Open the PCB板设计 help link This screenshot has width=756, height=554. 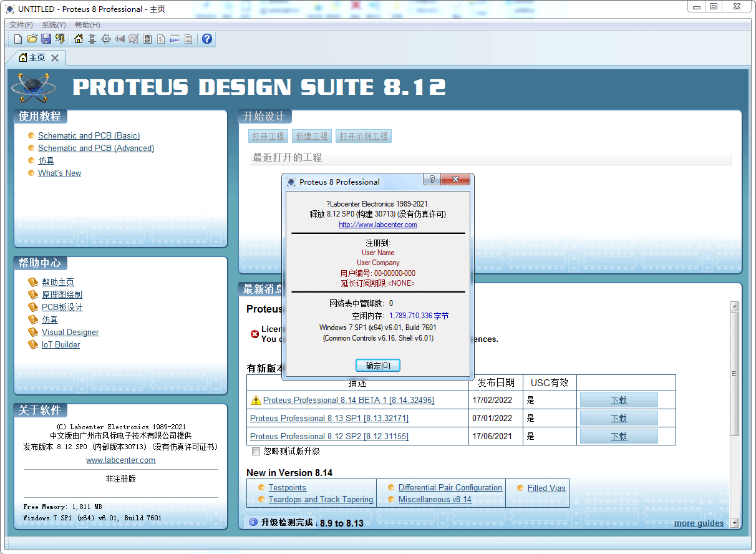[62, 307]
